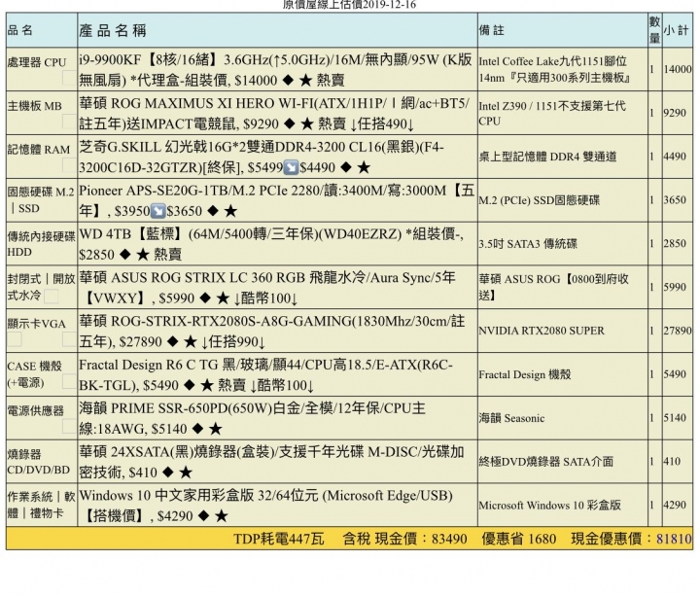Viewport: 700px width, 596px height.
Task: Click the diamond icon in ROG STRIX LC 360 row
Action: pos(205,298)
